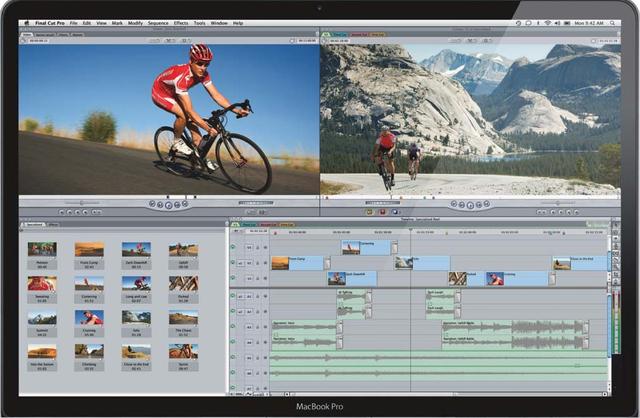This screenshot has width=640, height=418.
Task: Toggle the first audio track's audible indicator
Action: click(x=233, y=297)
